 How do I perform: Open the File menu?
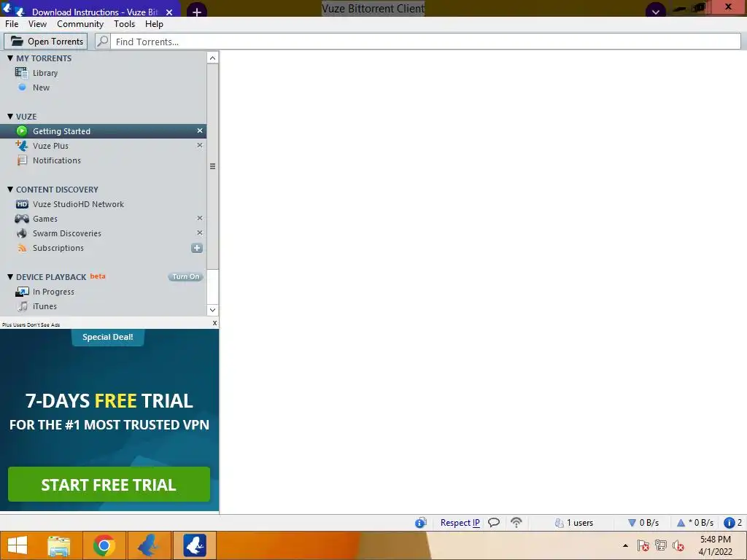(x=12, y=24)
